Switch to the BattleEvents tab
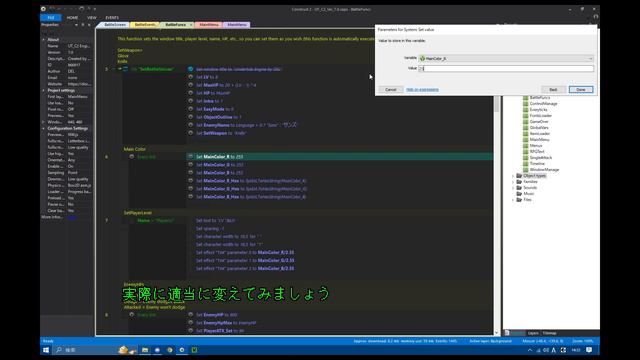640x360 pixels. pyautogui.click(x=145, y=25)
